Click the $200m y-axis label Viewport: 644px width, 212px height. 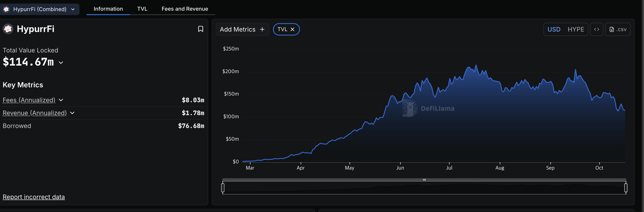tap(230, 72)
